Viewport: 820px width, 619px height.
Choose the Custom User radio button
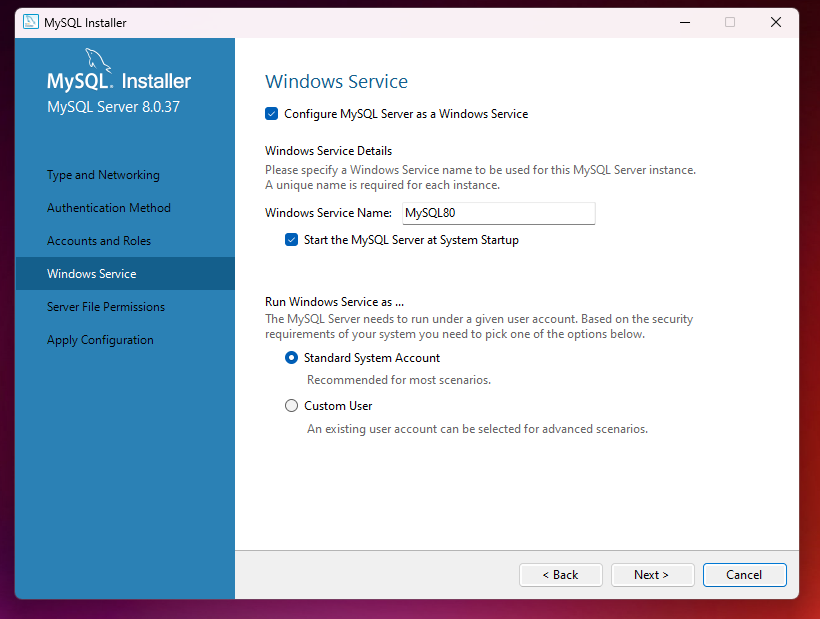tap(291, 406)
